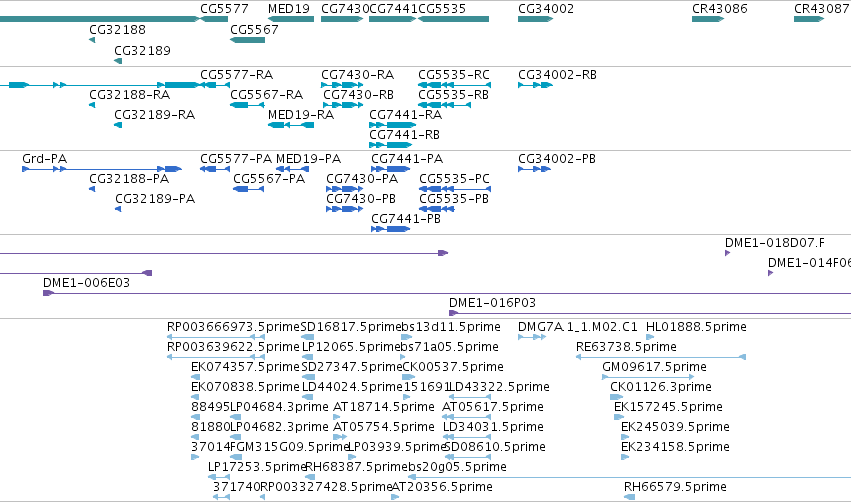Screen dimensions: 851x502
Task: Click the CG7430-PB protein label
Action: click(x=361, y=199)
